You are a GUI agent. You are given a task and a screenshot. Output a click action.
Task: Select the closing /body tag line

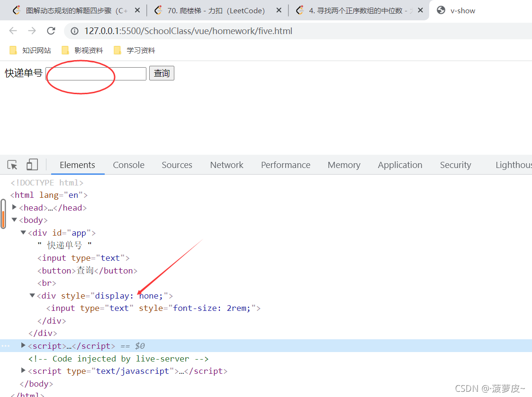[x=36, y=384]
